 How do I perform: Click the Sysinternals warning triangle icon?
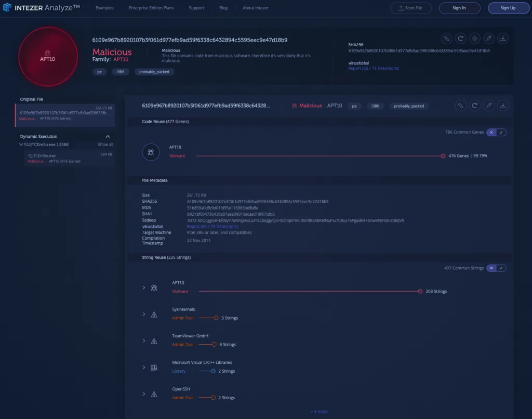(154, 315)
